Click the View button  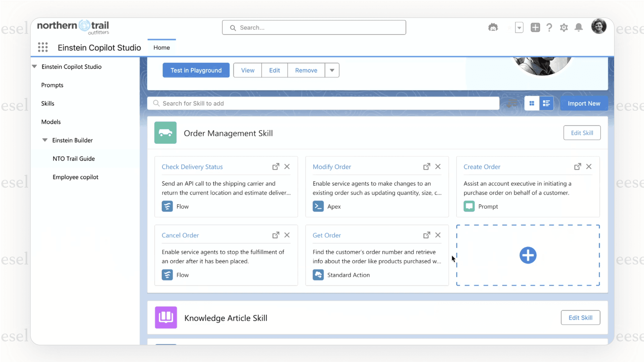click(248, 70)
